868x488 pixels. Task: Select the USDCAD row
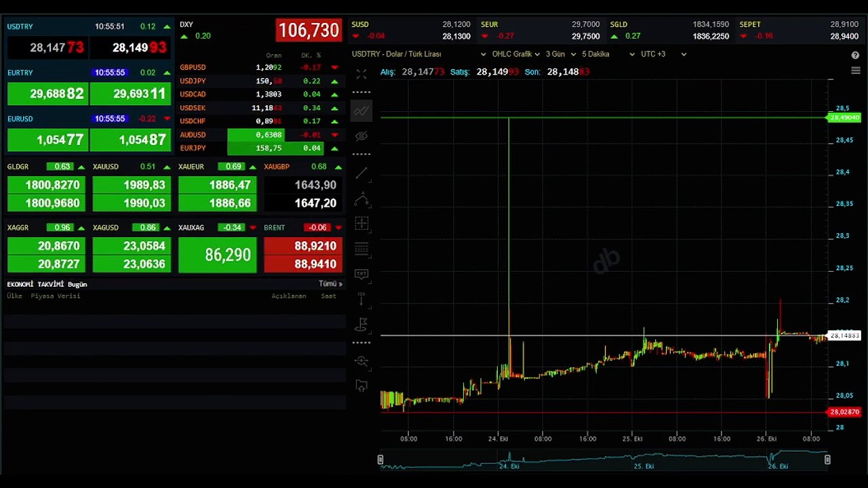[260, 94]
